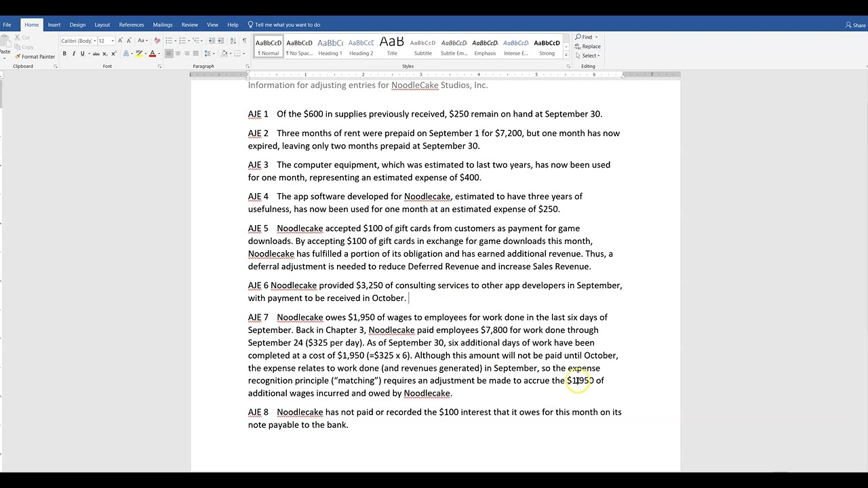Screen dimensions: 868x488
Task: Click Tell me what you want to do
Action: tap(284, 24)
